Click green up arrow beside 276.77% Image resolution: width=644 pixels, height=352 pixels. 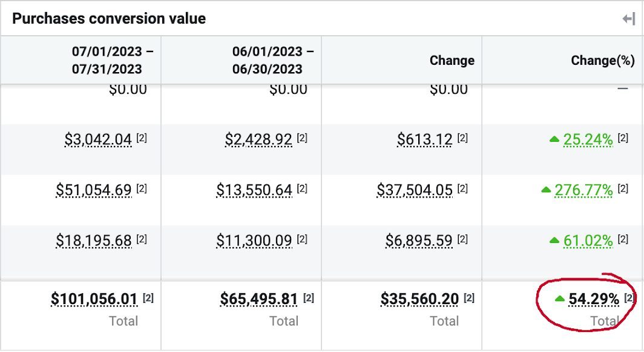point(545,190)
